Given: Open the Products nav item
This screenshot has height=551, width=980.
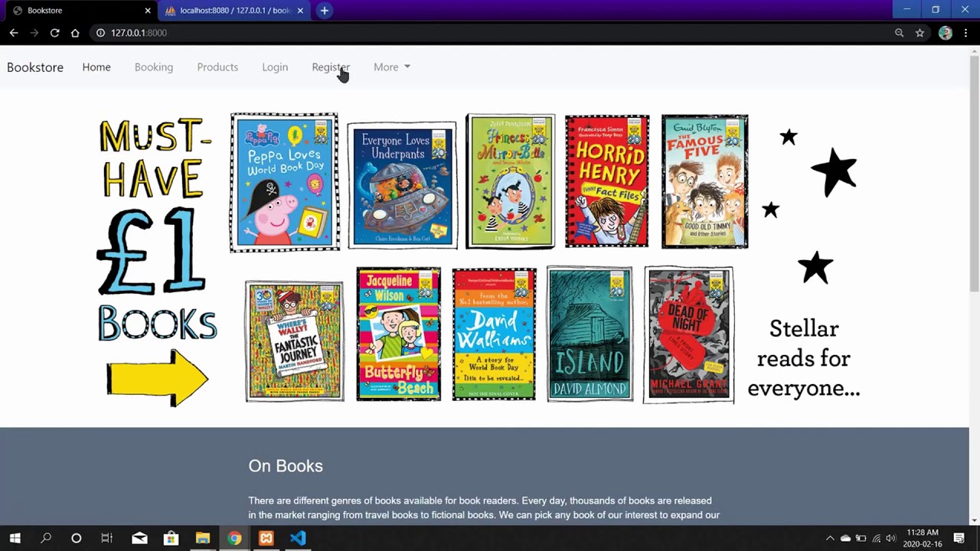Looking at the screenshot, I should [217, 67].
